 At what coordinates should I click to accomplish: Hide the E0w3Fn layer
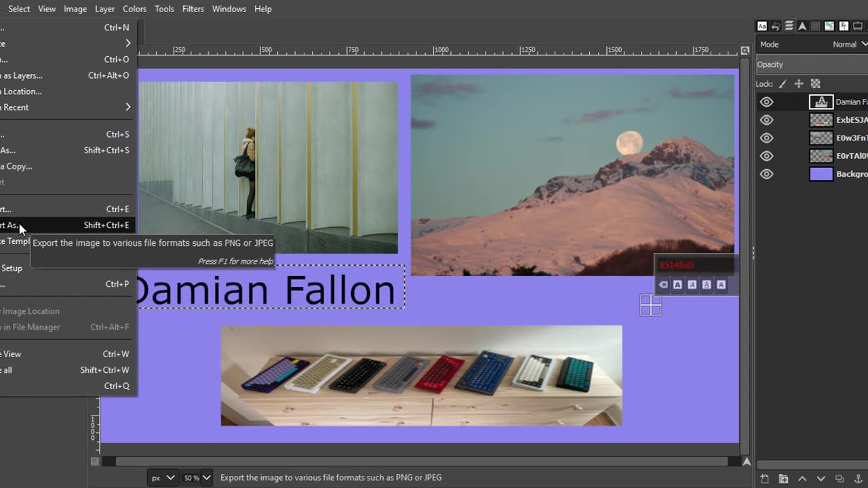[x=766, y=138]
